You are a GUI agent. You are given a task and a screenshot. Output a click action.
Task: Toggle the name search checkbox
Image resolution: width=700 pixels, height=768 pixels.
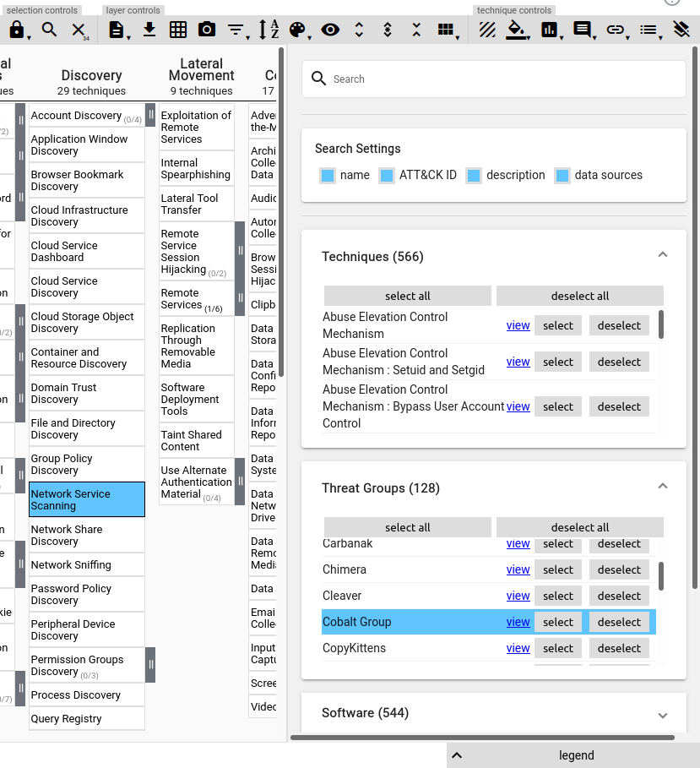pos(328,176)
